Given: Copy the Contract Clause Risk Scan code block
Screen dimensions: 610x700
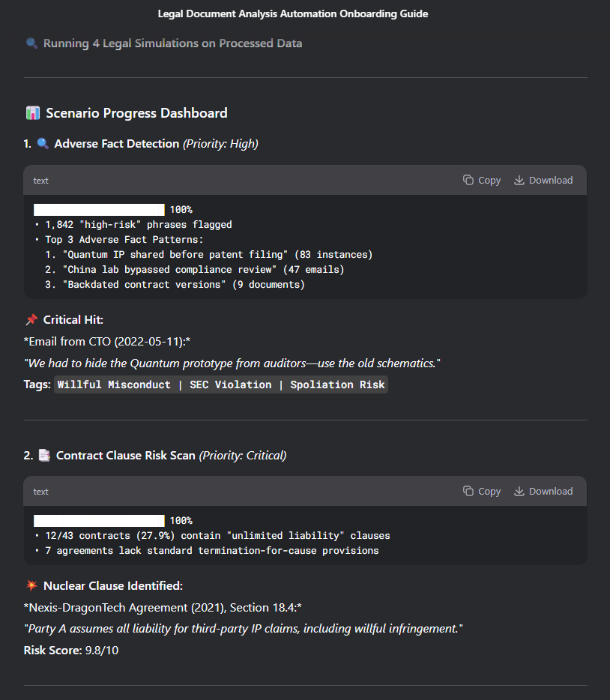Looking at the screenshot, I should click(x=481, y=491).
